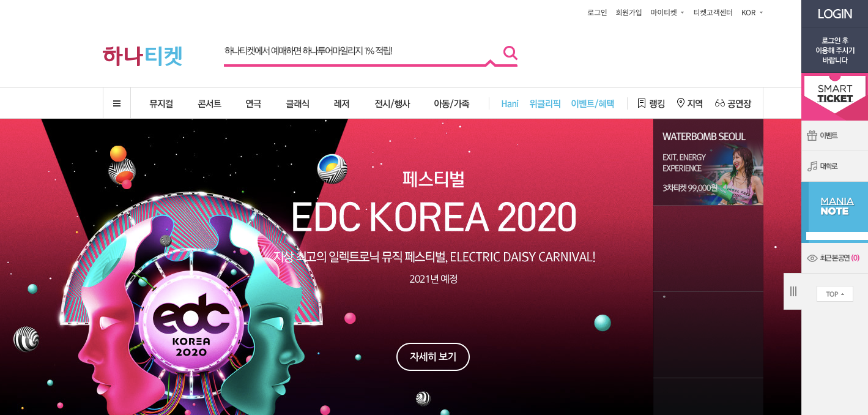Expand the 마이티켓 dropdown
The height and width of the screenshot is (415, 868).
[667, 12]
